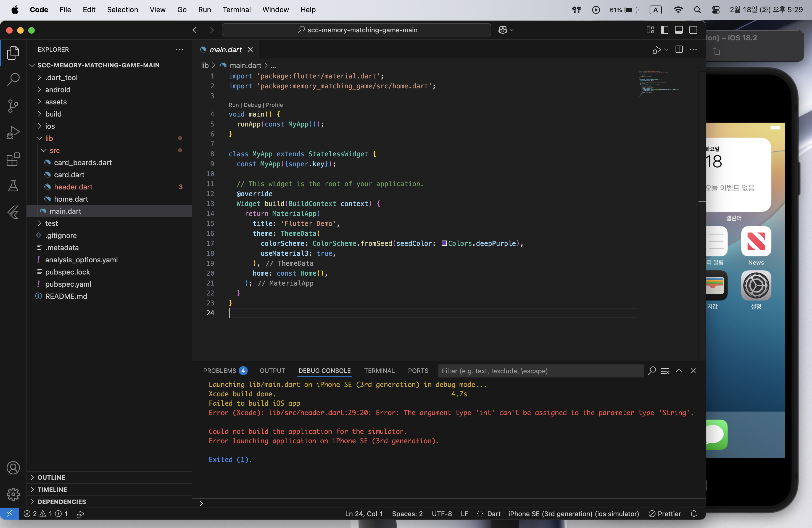
Task: Open notifications bell in status bar
Action: (x=694, y=514)
